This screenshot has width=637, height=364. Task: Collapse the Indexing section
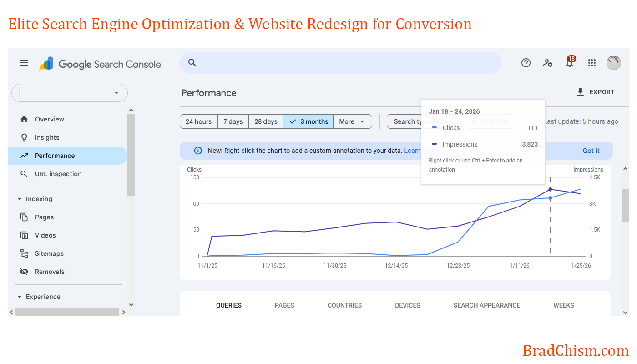coord(20,199)
